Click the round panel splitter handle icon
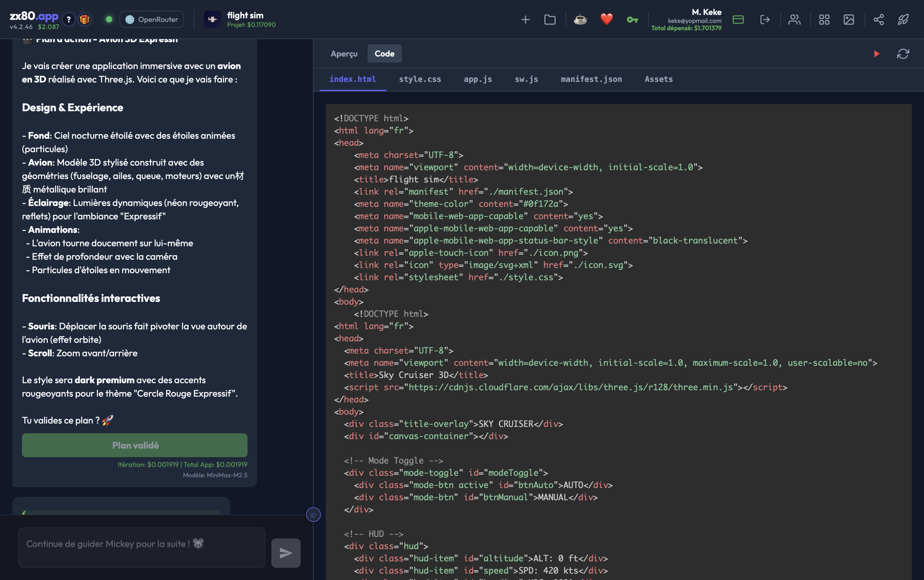924x580 pixels. tap(313, 515)
